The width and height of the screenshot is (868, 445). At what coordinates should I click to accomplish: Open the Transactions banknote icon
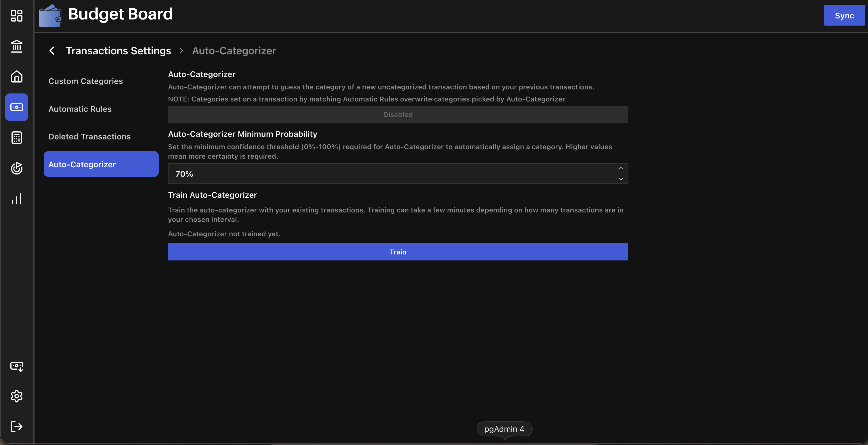[16, 107]
